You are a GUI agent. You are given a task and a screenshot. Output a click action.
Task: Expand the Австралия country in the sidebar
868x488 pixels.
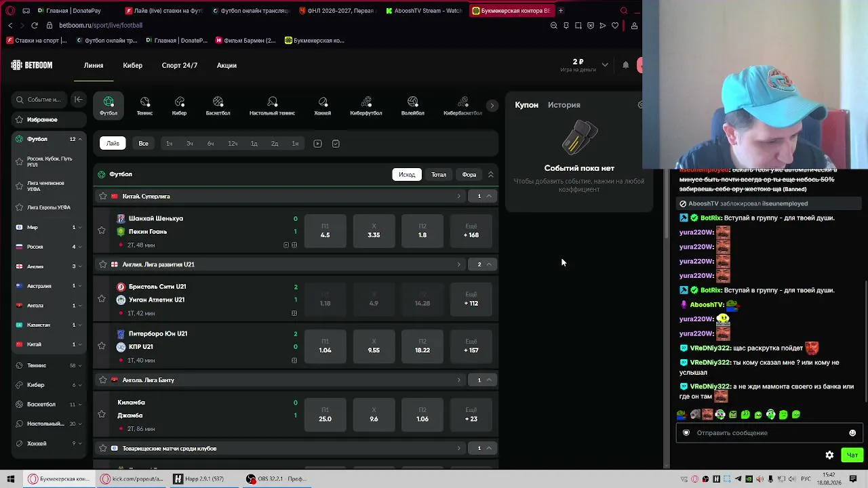(80, 286)
